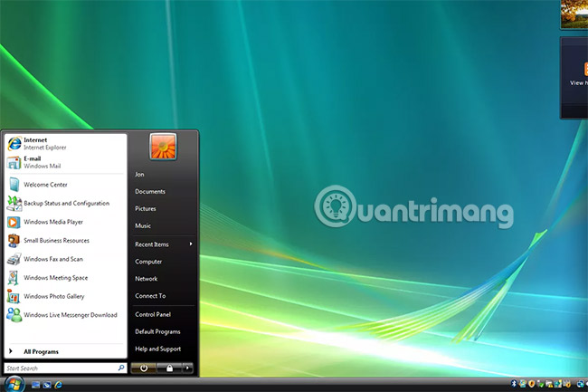588x392 pixels.
Task: Launch Windows Media Player
Action: [65, 222]
